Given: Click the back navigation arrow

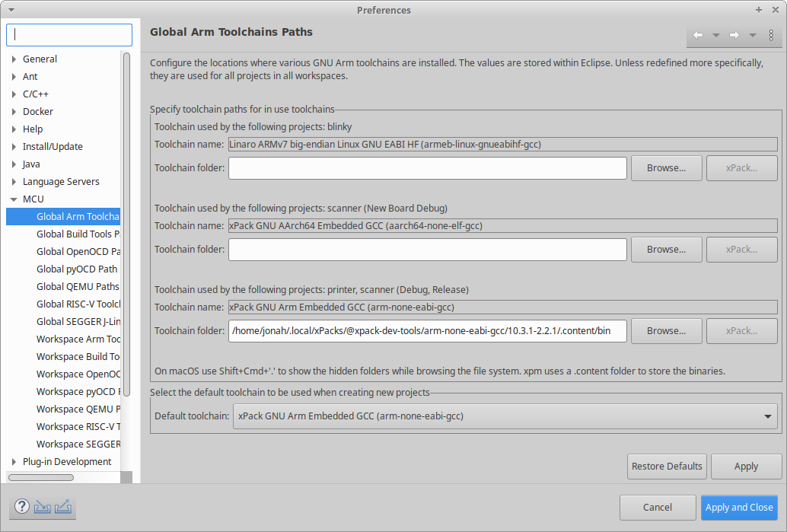Looking at the screenshot, I should coord(697,35).
